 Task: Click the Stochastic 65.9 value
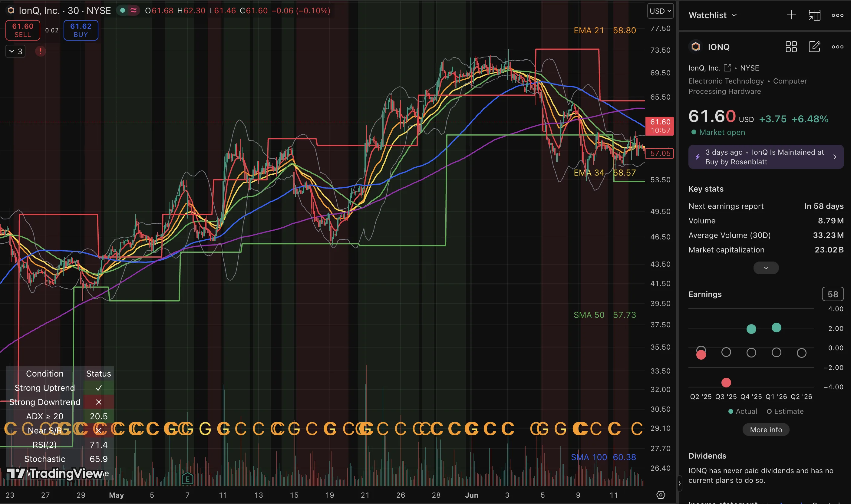(98, 459)
